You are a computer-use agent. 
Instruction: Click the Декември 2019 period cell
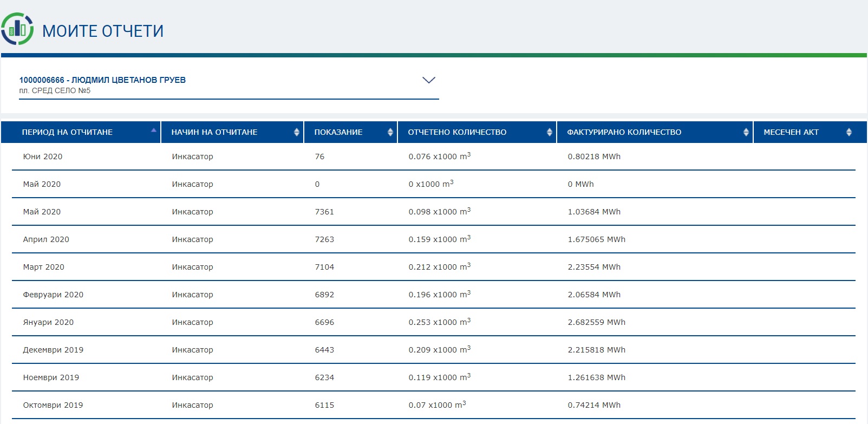click(53, 350)
